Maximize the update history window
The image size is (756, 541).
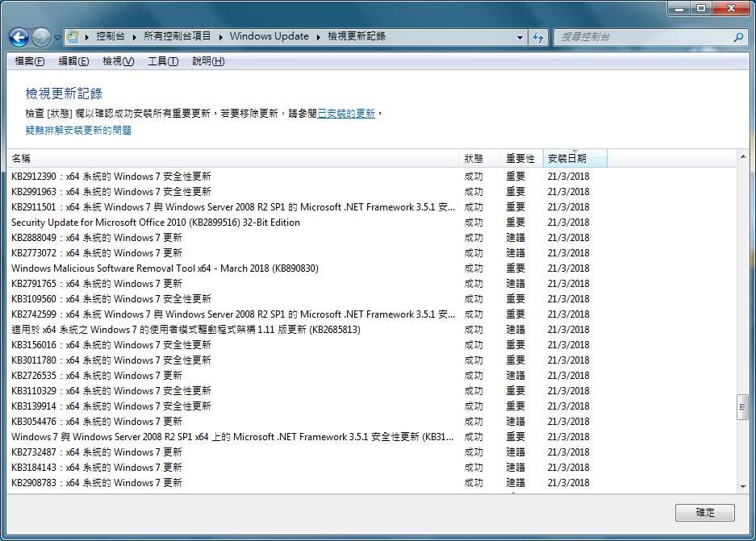pyautogui.click(x=701, y=9)
